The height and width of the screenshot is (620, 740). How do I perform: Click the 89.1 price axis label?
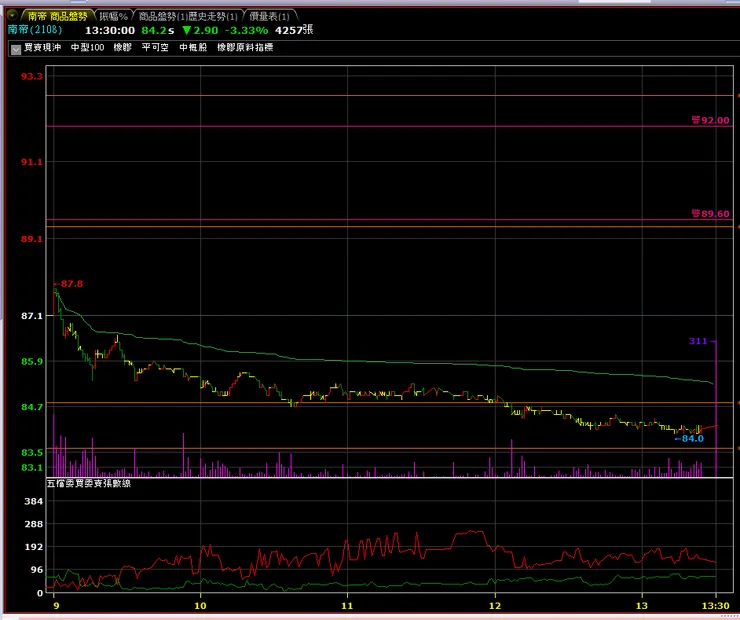32,239
